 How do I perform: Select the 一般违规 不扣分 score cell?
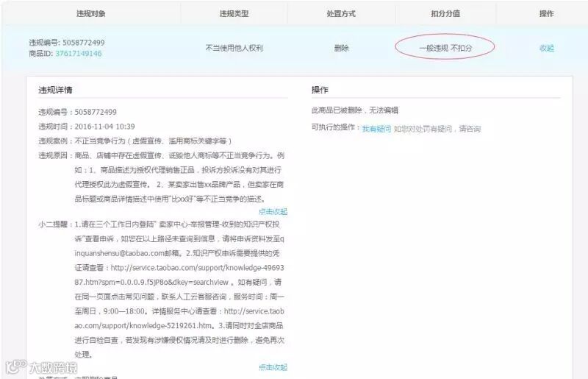[445, 48]
